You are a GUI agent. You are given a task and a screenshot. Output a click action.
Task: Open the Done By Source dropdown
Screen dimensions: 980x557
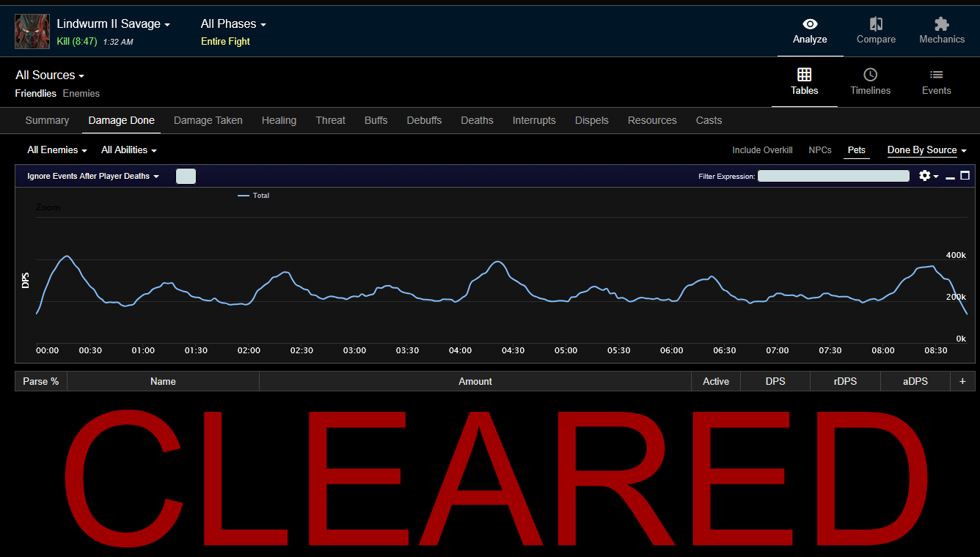(927, 150)
